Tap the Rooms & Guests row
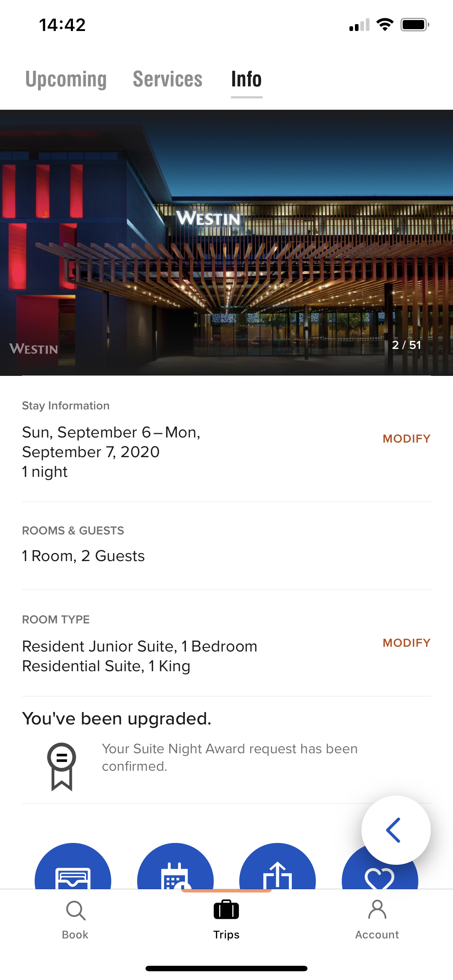Screen dimensions: 453x980 click(x=226, y=546)
